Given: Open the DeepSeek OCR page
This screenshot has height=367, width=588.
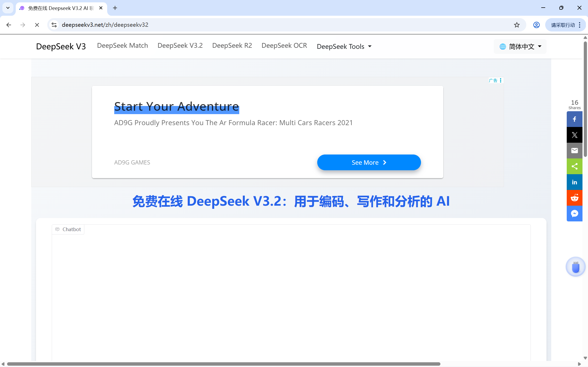Looking at the screenshot, I should coord(284,46).
